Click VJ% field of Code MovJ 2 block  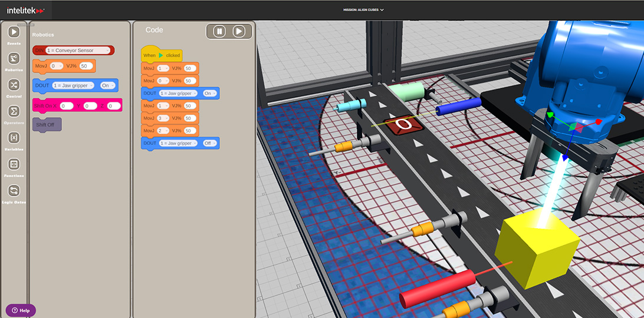190,131
